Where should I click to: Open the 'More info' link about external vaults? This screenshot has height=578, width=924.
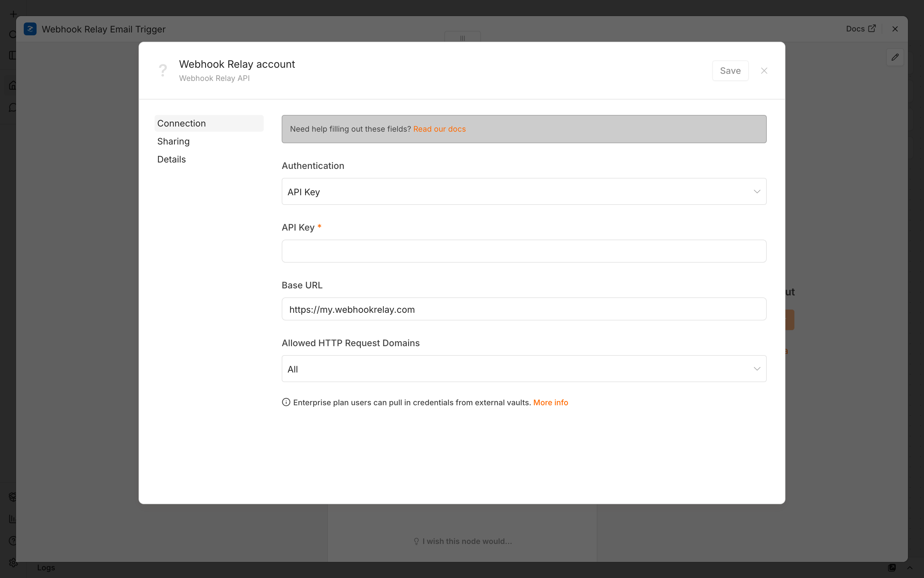point(551,403)
